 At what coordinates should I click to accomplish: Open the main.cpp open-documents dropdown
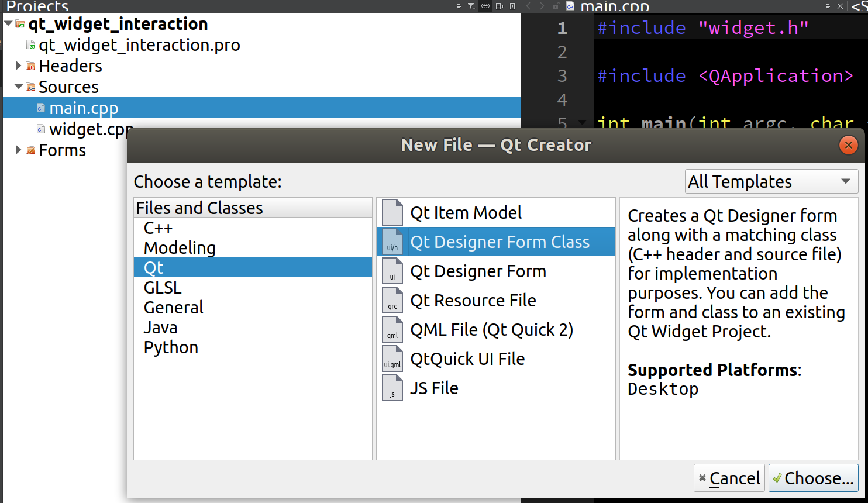pyautogui.click(x=828, y=6)
